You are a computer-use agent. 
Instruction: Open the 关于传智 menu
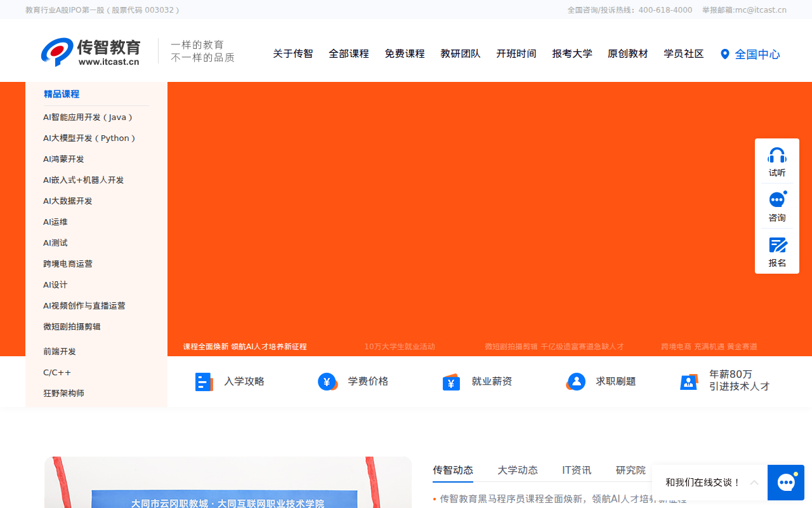point(293,54)
